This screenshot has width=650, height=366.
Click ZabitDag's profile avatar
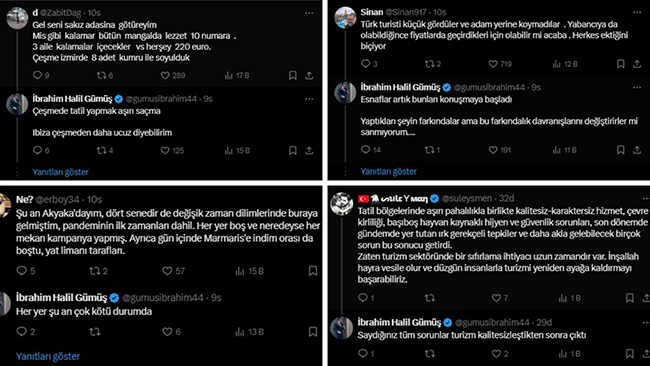pos(17,19)
